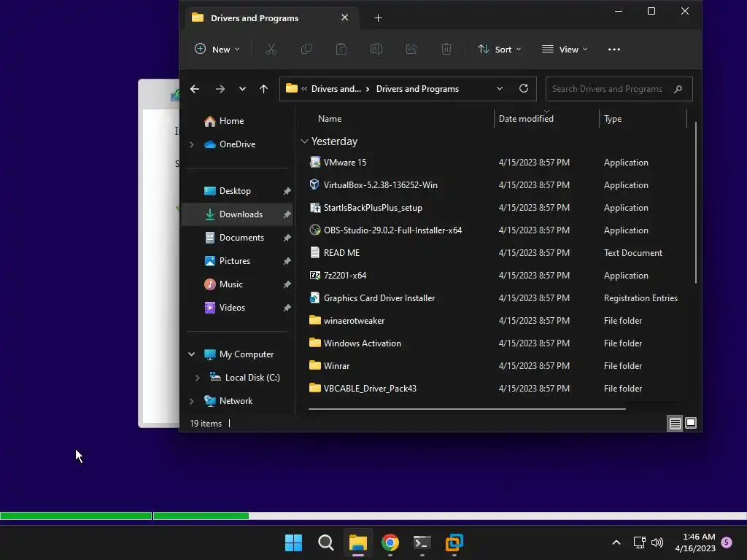Screen dimensions: 747x560
Task: Sort by Type column header
Action: point(613,119)
